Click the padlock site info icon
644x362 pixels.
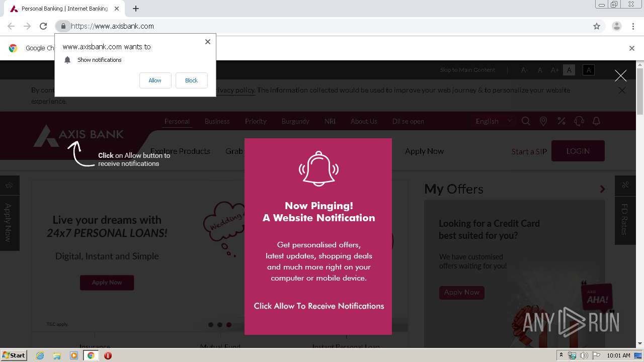click(63, 26)
